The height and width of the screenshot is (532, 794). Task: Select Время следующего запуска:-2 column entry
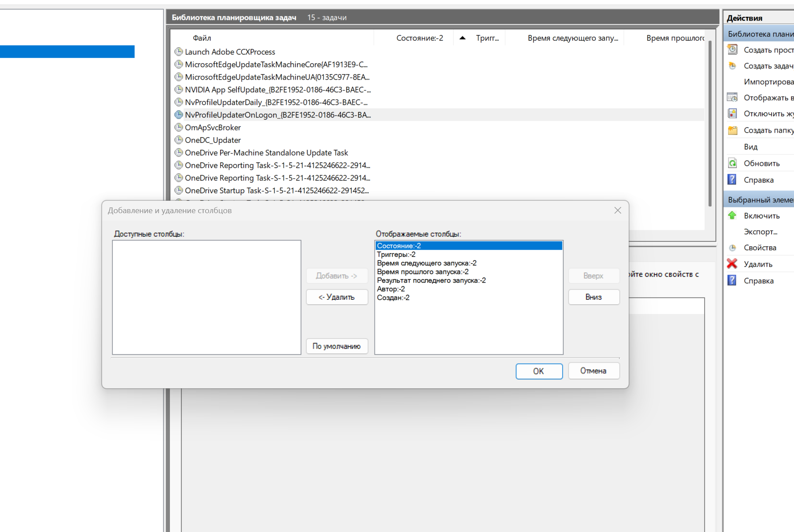coord(469,263)
